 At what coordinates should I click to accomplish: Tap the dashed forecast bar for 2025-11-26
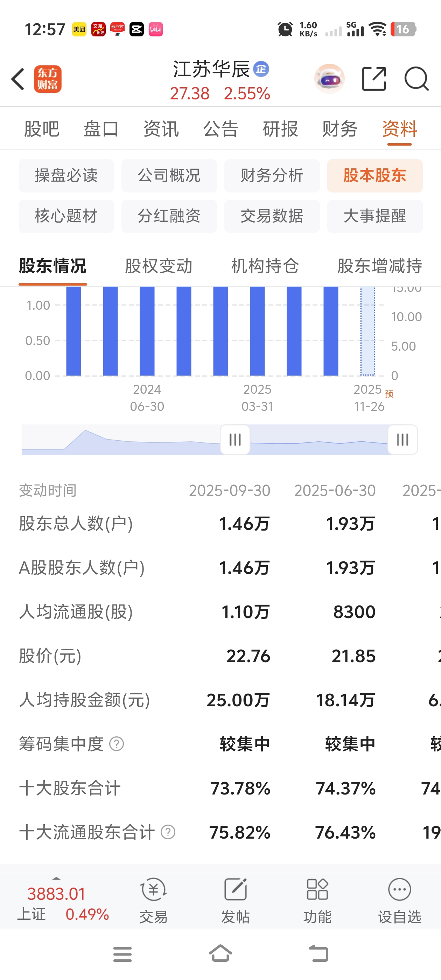(x=367, y=331)
